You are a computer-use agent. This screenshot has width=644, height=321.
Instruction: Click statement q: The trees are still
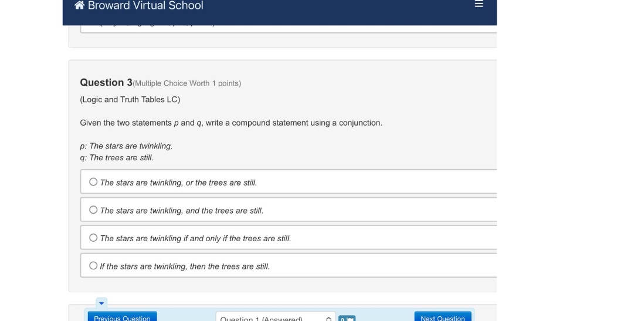pos(117,157)
